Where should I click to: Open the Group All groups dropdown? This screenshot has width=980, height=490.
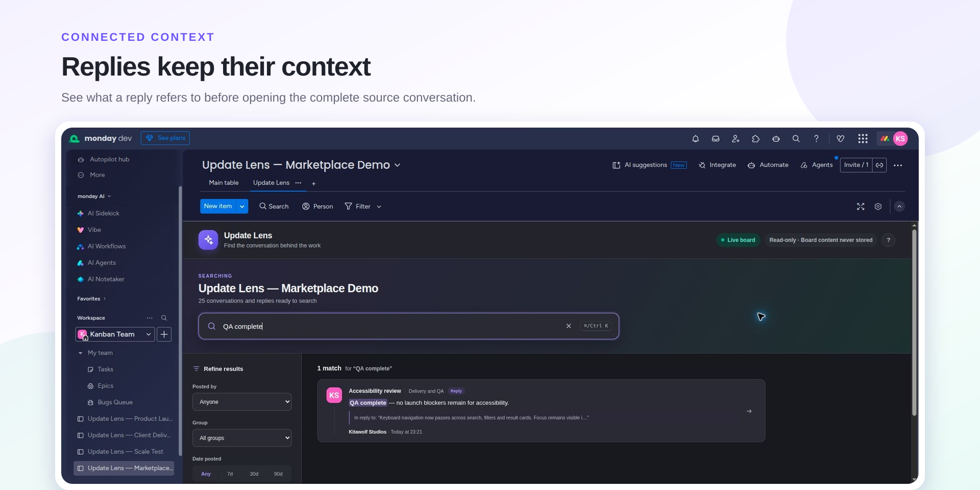(242, 438)
